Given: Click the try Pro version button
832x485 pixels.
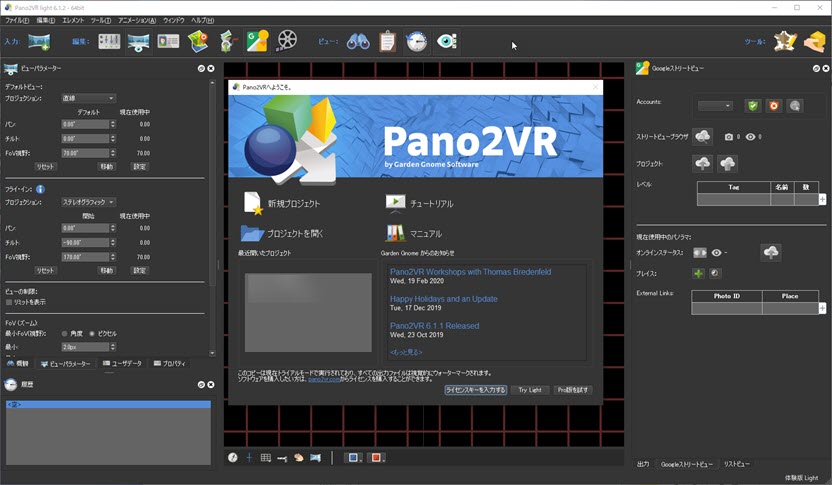Looking at the screenshot, I should tap(573, 390).
